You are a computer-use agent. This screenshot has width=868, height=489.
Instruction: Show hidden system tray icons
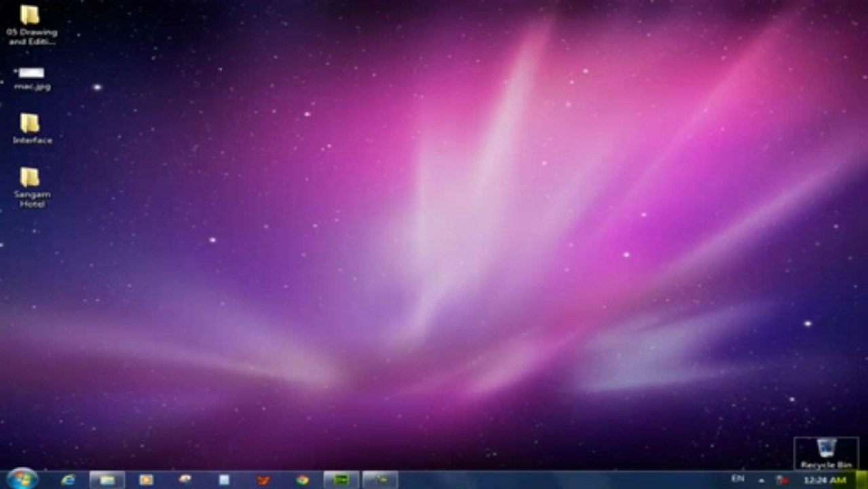761,479
